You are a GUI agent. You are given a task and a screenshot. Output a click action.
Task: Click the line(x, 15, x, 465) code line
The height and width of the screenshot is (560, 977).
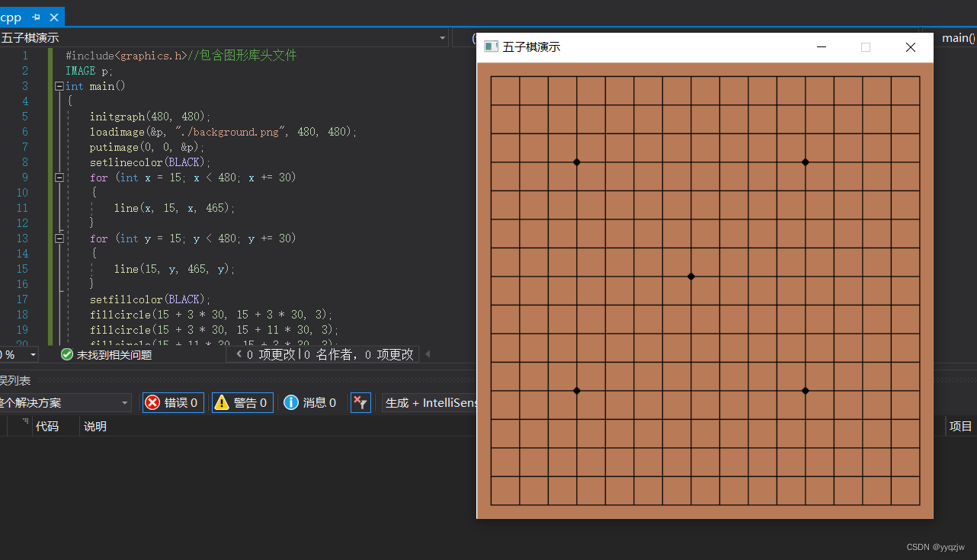pos(175,208)
